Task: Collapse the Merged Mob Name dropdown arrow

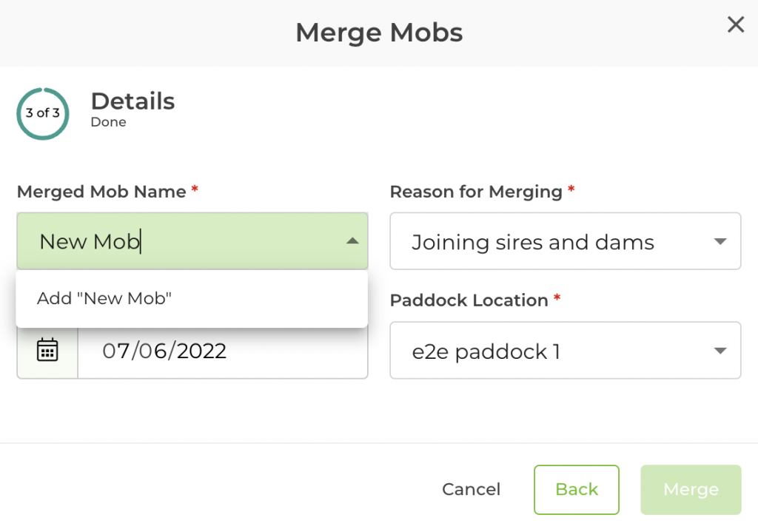Action: point(352,241)
